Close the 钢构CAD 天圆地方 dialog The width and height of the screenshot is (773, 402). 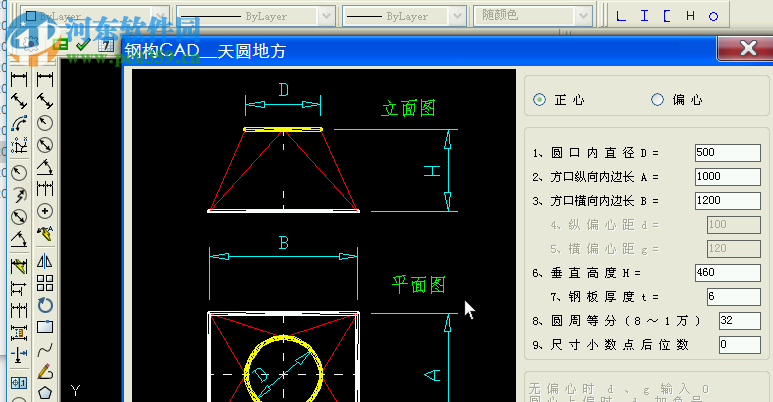(x=745, y=48)
